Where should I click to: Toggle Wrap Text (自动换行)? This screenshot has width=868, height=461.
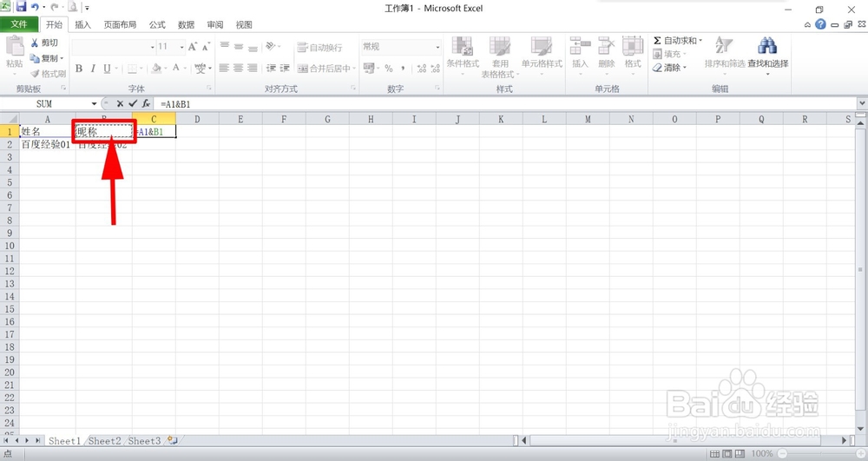[319, 48]
